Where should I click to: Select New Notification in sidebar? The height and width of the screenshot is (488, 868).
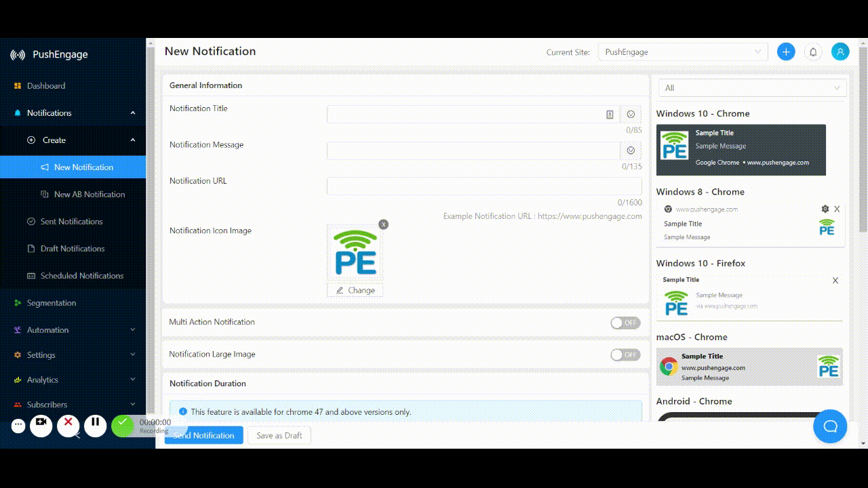click(x=73, y=167)
